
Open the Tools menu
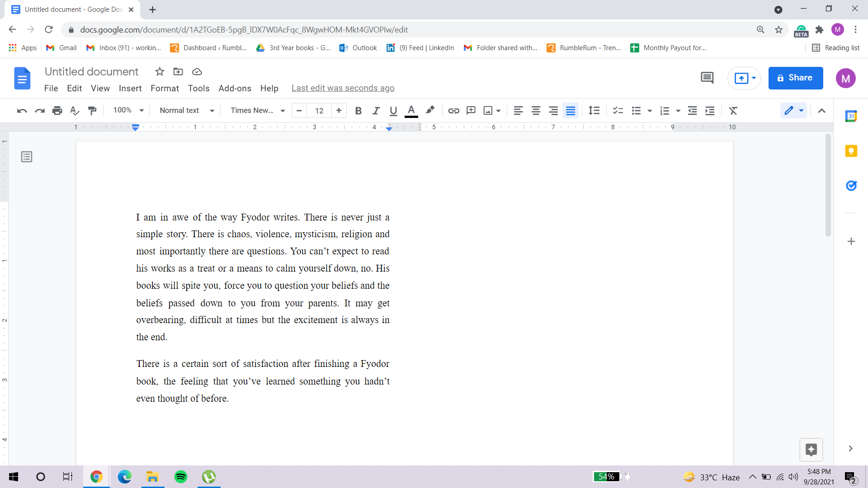pos(198,88)
